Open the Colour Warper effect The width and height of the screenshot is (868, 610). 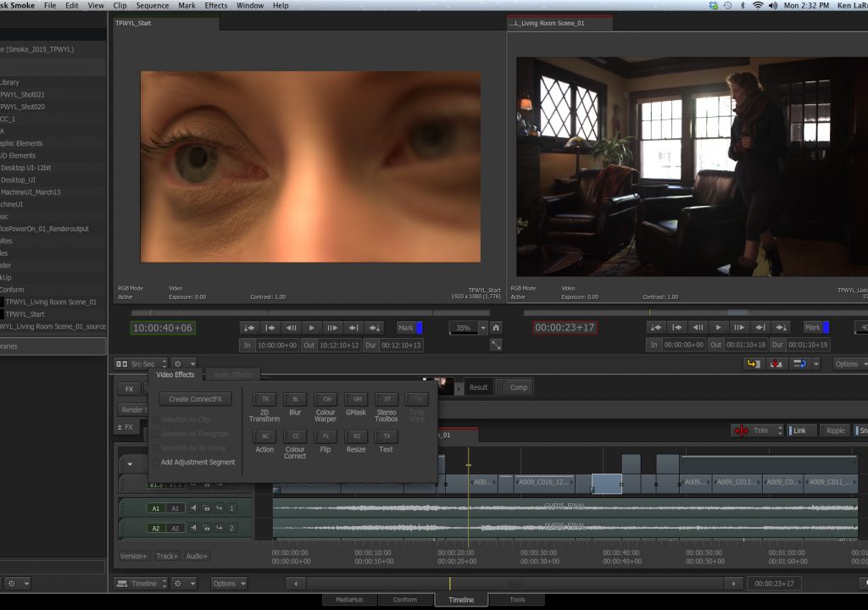325,399
